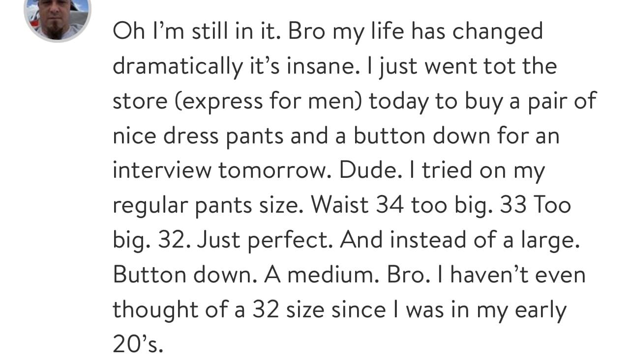The height and width of the screenshot is (364, 630).
Task: Click the text "20's." on the last line
Action: pyautogui.click(x=137, y=344)
